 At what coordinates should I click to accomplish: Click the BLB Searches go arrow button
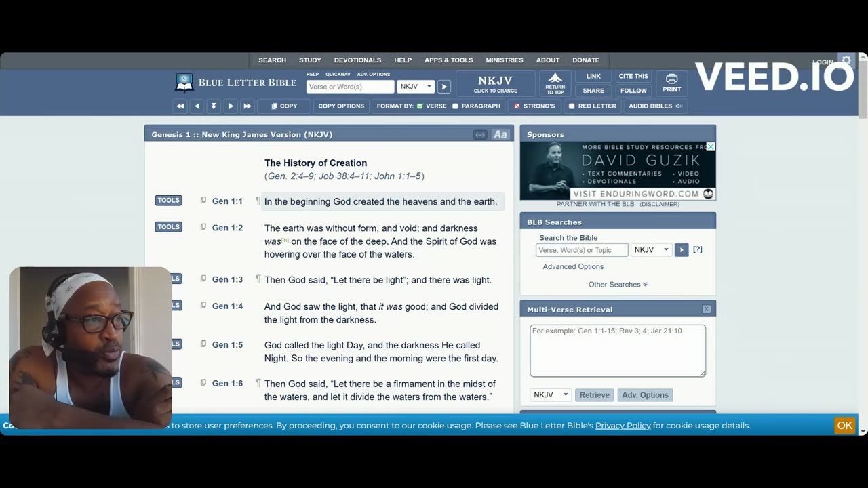(x=682, y=250)
